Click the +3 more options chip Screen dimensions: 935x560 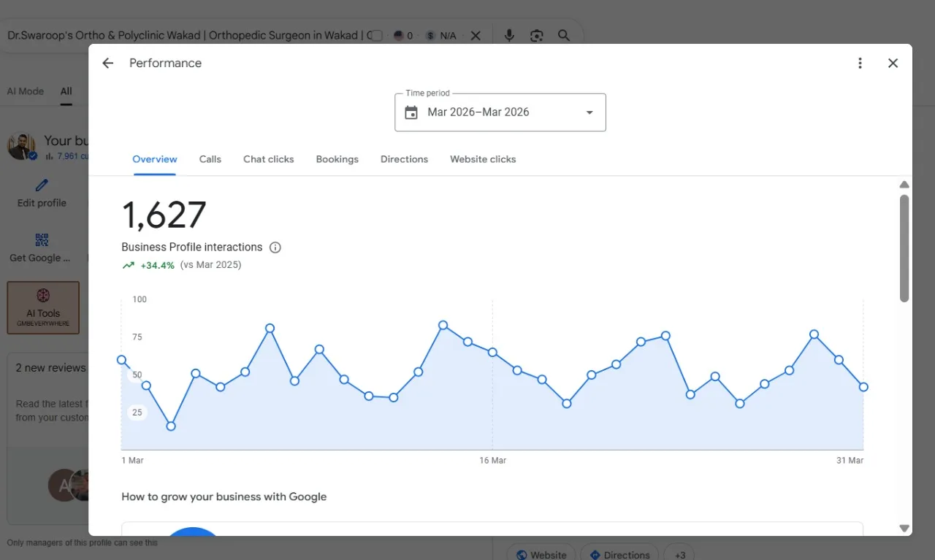pyautogui.click(x=680, y=555)
